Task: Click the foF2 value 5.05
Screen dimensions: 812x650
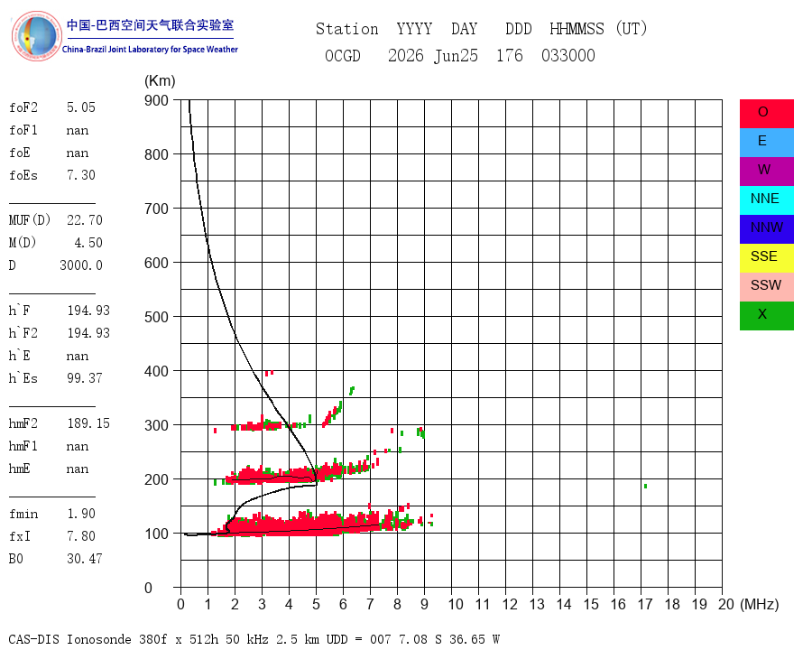Action: [81, 107]
